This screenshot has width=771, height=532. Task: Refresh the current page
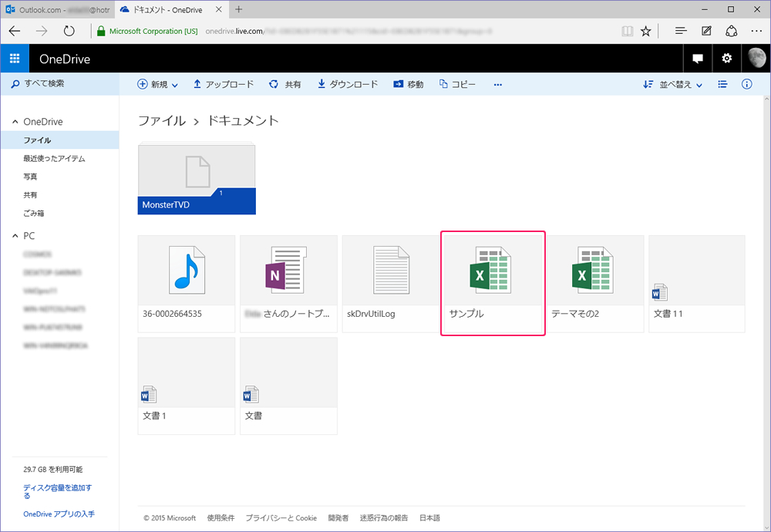click(x=69, y=31)
